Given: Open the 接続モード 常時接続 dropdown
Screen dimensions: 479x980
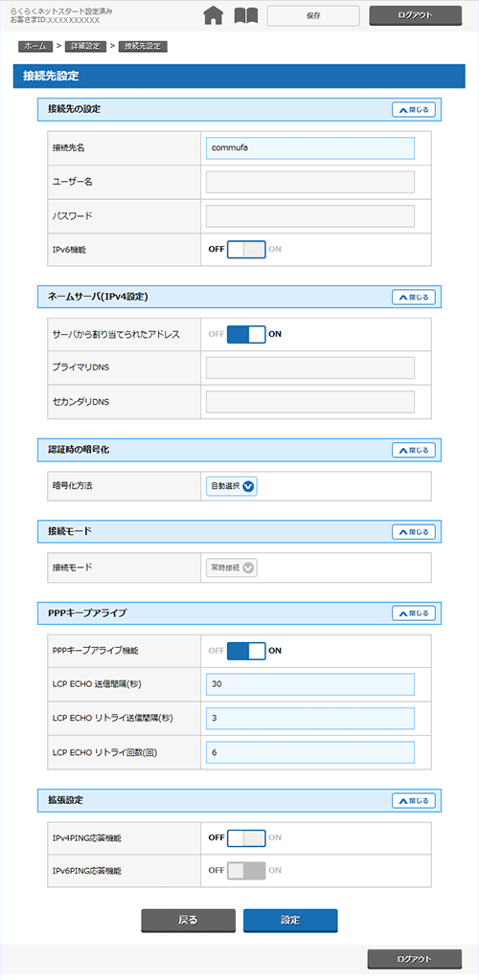Looking at the screenshot, I should 232,568.
